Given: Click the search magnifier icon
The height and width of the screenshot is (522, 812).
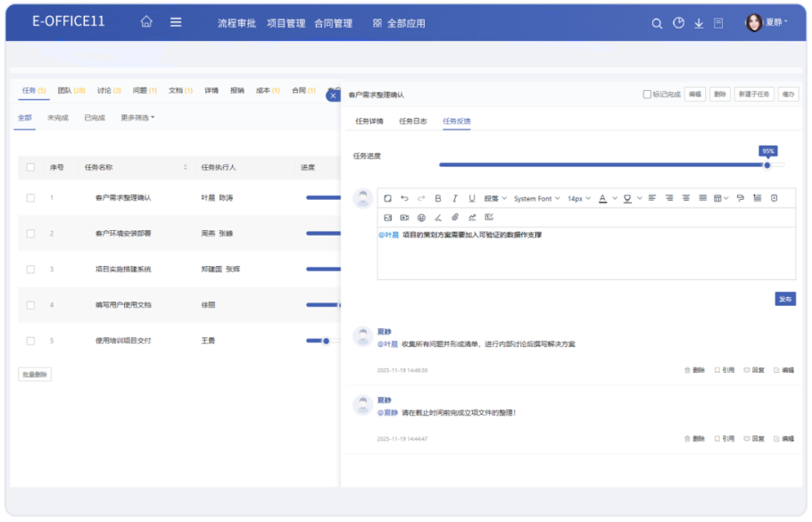Looking at the screenshot, I should tap(657, 23).
